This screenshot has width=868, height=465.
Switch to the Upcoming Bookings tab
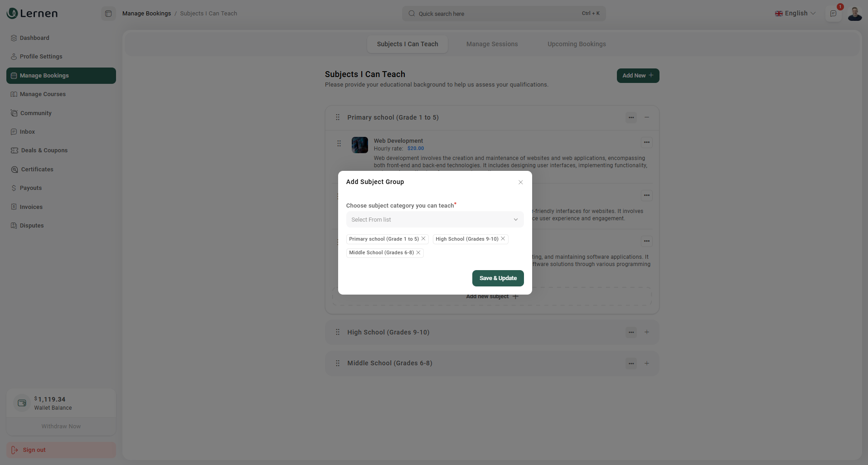(x=576, y=44)
